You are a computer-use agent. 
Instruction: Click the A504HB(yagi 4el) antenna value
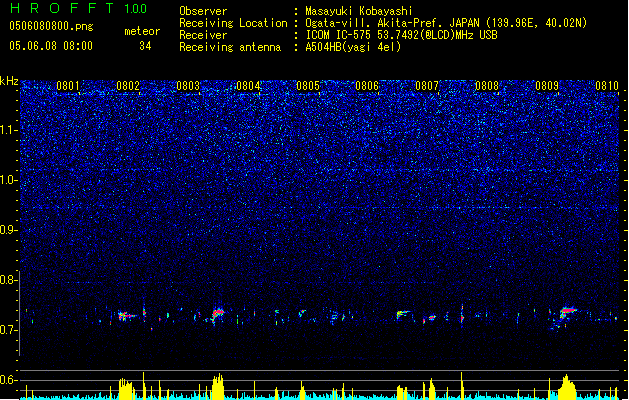353,47
